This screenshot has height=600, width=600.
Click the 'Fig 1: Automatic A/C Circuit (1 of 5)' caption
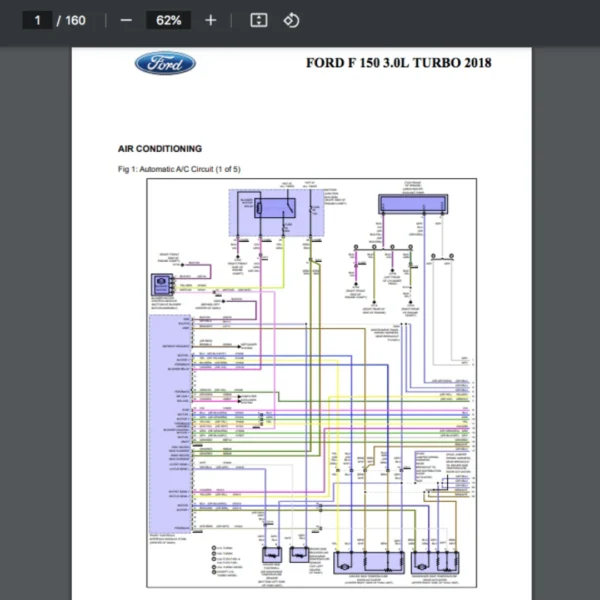179,169
